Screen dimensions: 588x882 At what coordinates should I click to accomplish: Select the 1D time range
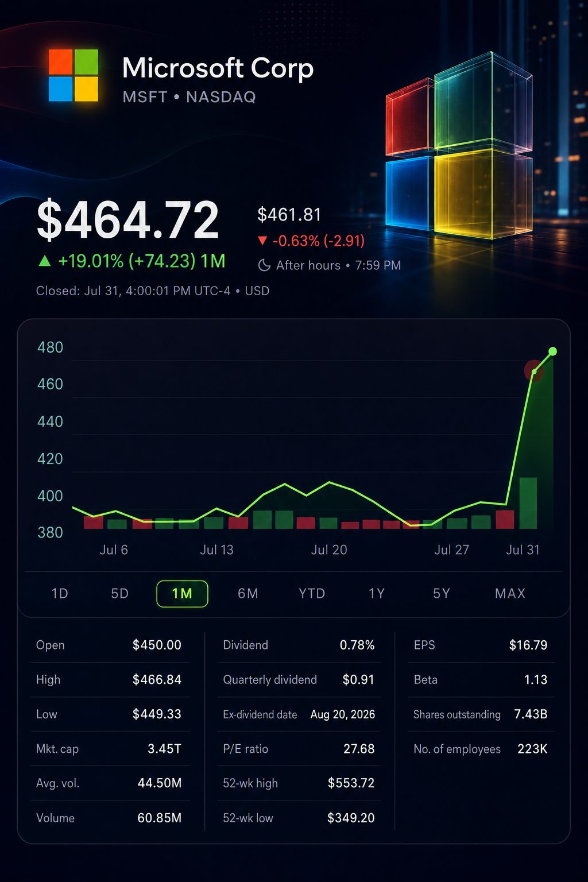tap(60, 593)
